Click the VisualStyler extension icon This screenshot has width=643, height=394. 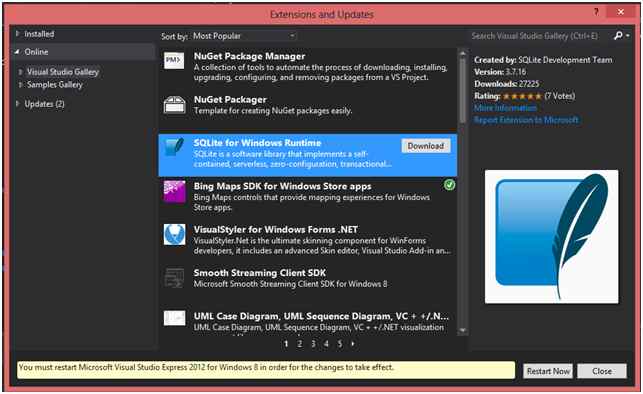[x=174, y=235]
